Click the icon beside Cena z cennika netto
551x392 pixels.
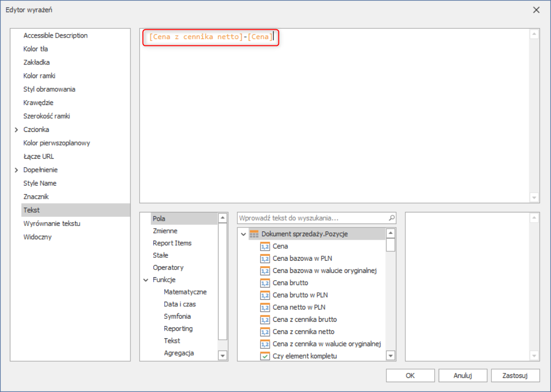click(x=265, y=332)
